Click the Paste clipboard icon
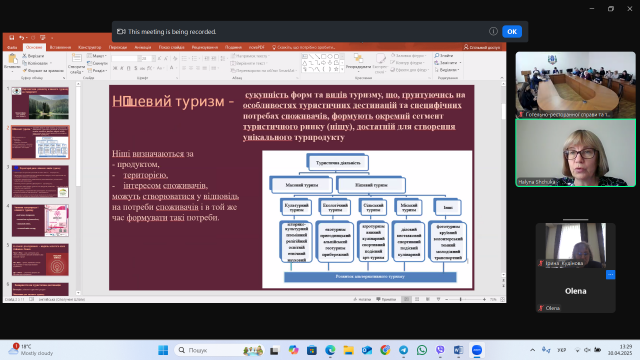The width and height of the screenshot is (640, 360). (x=12, y=59)
